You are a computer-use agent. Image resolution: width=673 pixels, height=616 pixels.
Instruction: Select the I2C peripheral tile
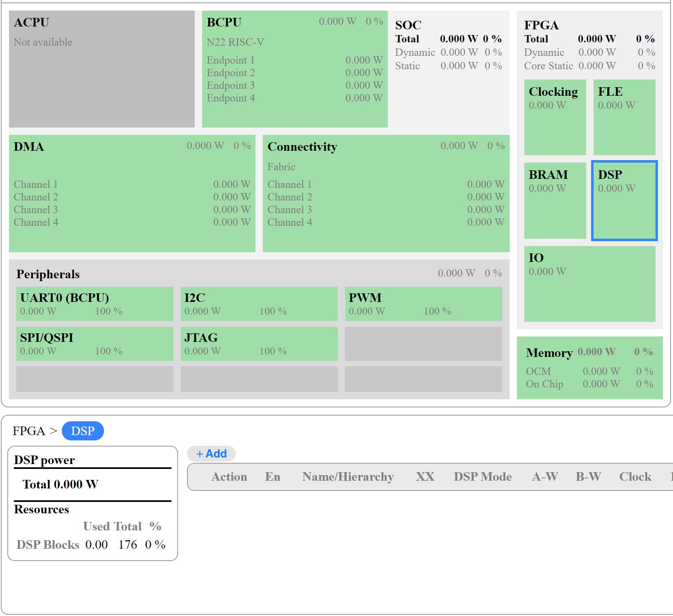point(259,304)
